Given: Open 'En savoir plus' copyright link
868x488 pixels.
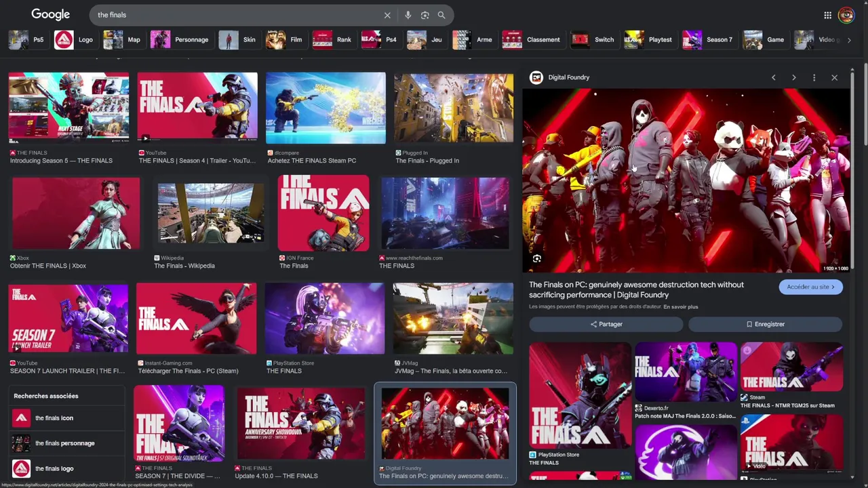Looking at the screenshot, I should click(x=680, y=307).
